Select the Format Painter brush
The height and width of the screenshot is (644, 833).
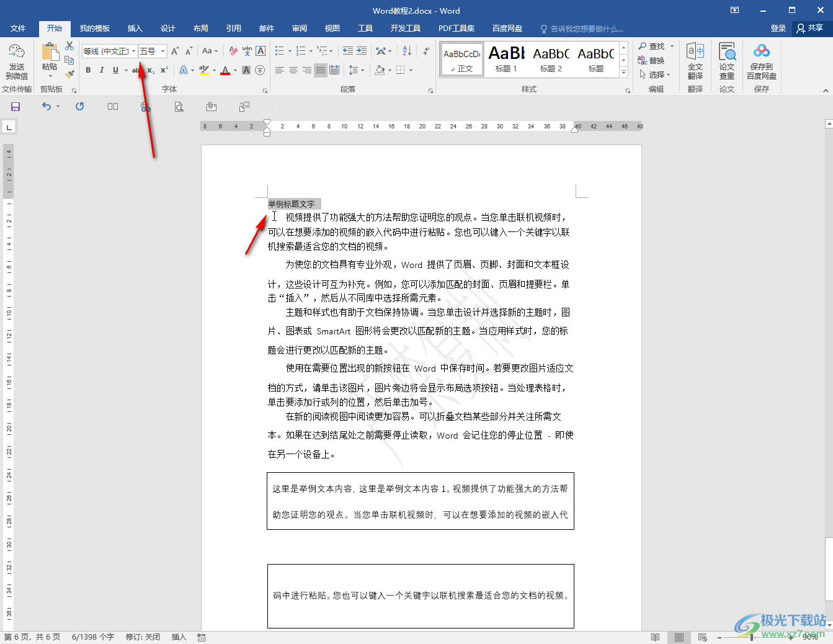(x=69, y=74)
